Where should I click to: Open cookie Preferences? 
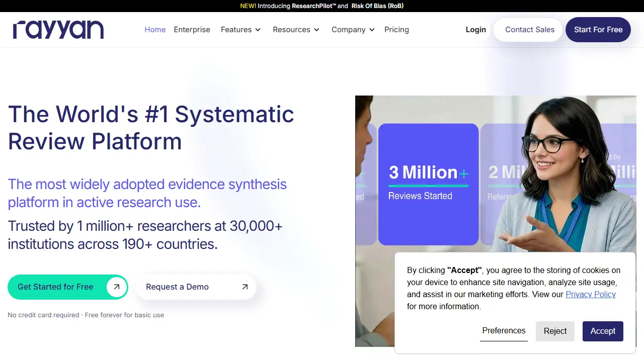[x=504, y=331]
